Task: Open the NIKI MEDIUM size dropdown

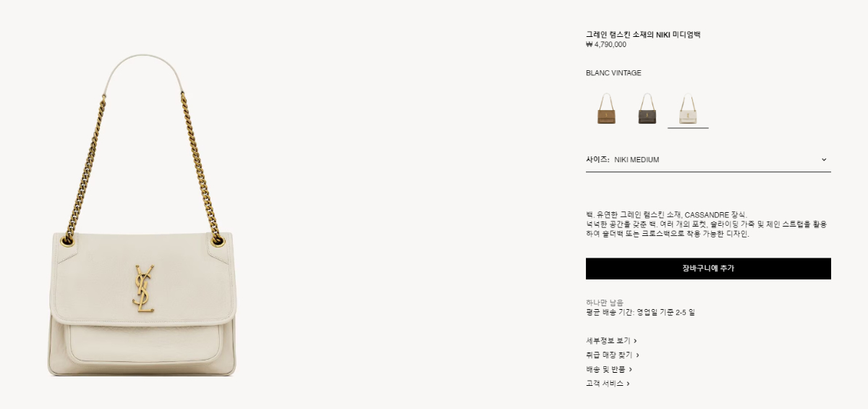Action: click(708, 159)
